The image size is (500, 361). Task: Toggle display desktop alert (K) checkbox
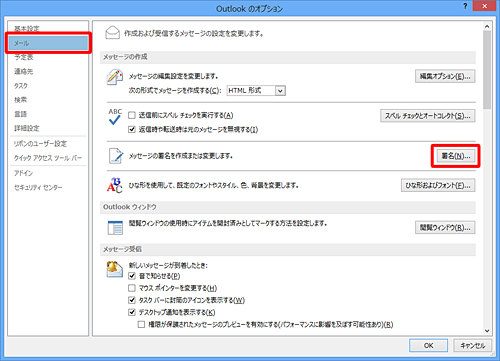132,312
